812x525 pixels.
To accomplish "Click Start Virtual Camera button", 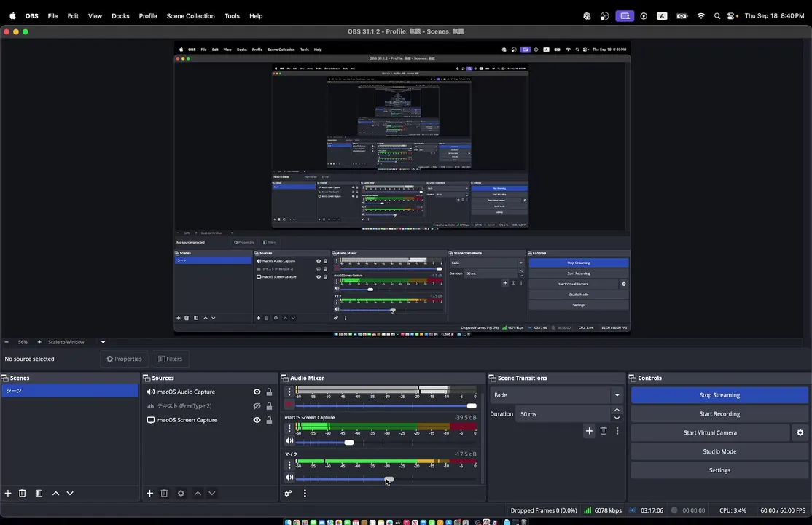I will point(710,432).
